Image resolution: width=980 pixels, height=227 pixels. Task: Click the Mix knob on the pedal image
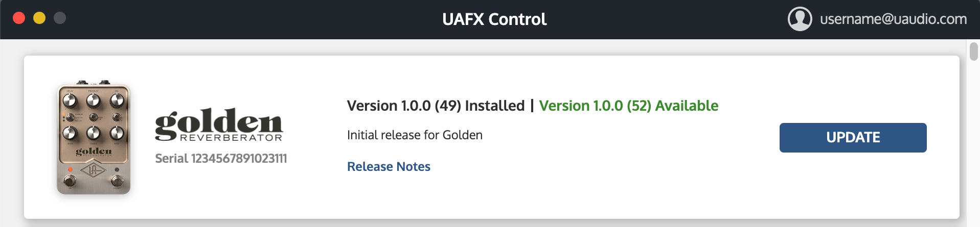117,101
